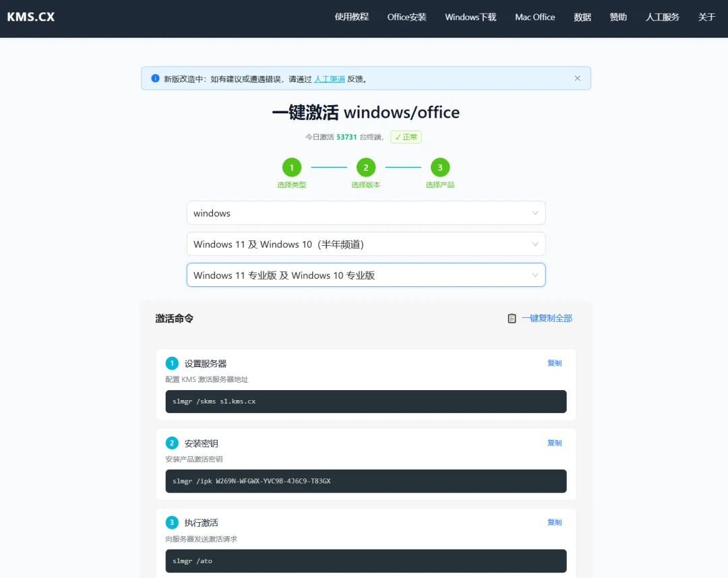Click the slmgr /ato code block

pos(366,561)
